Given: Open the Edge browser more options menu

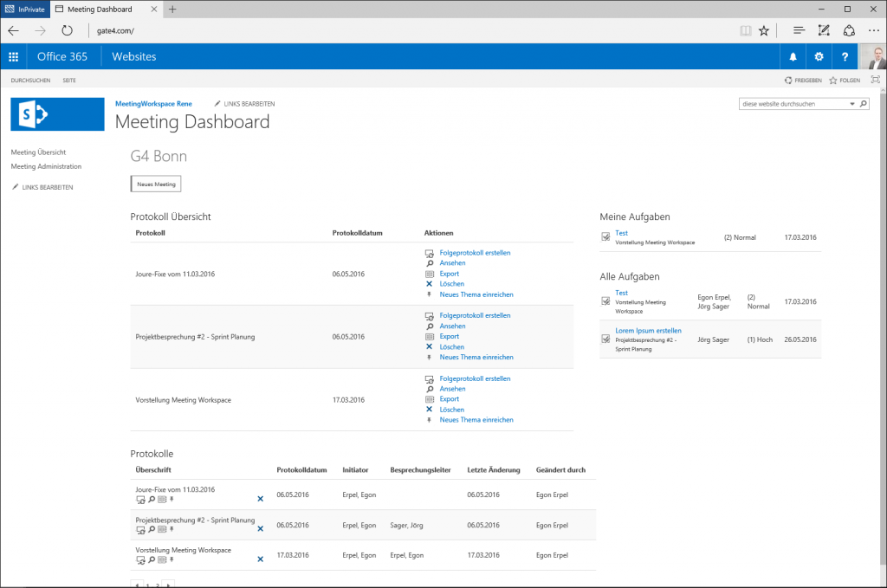Looking at the screenshot, I should [873, 29].
